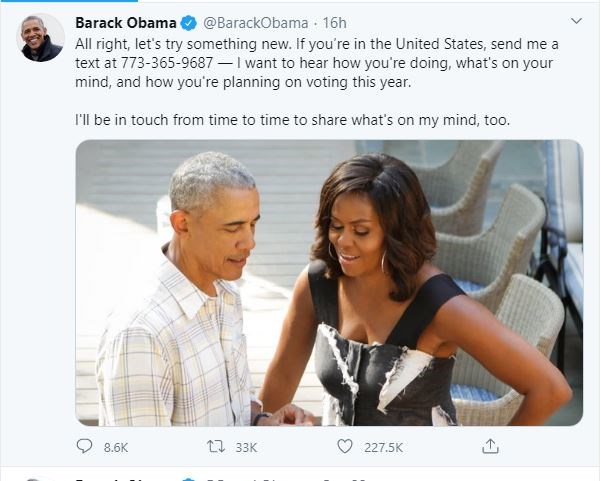Open the share tweet icon

[489, 446]
